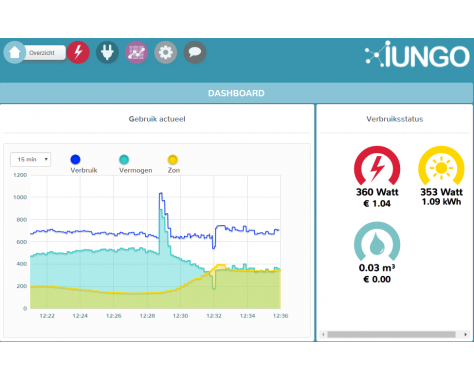Click the red electricity usage gauge
474x380 pixels.
(x=377, y=166)
